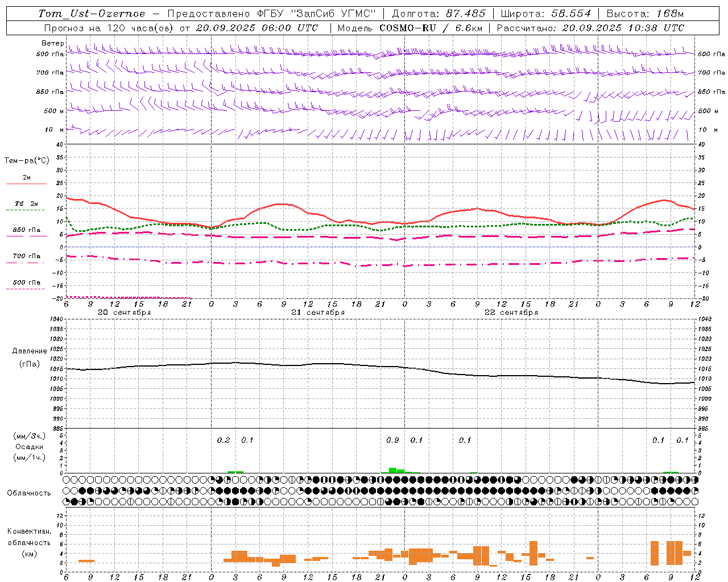Click the longitude value Долгота: 87.485
Viewport: 728px width, 582px height.
439,14
